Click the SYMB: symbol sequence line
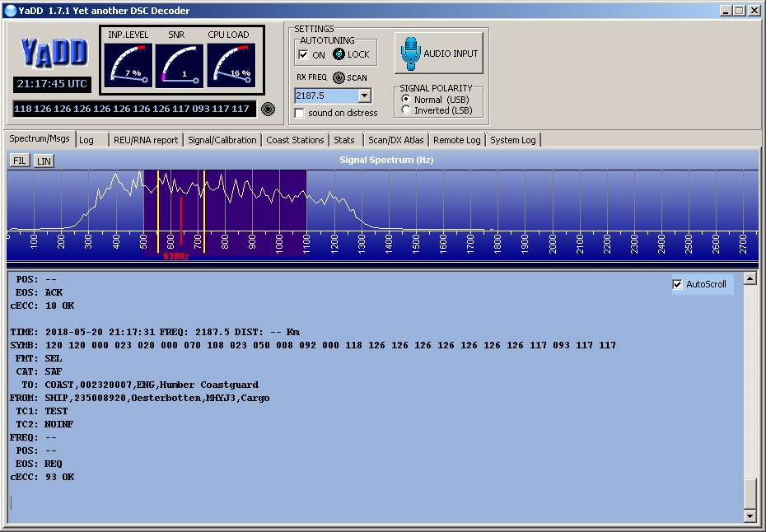Viewport: 766px width, 532px height. click(313, 345)
